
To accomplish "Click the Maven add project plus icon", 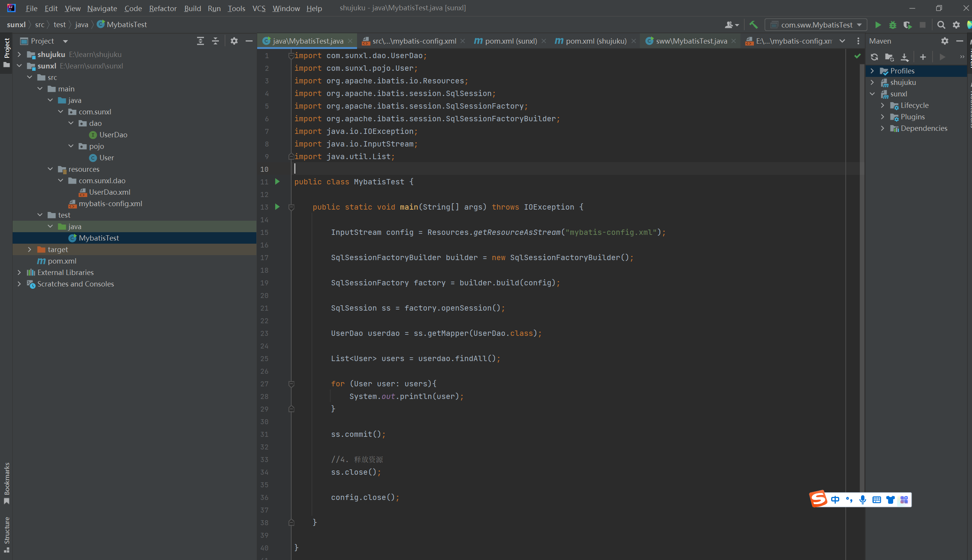I will 923,57.
